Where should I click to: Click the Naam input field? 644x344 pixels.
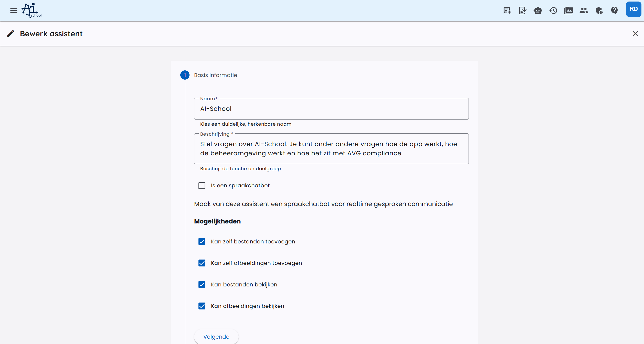click(331, 109)
